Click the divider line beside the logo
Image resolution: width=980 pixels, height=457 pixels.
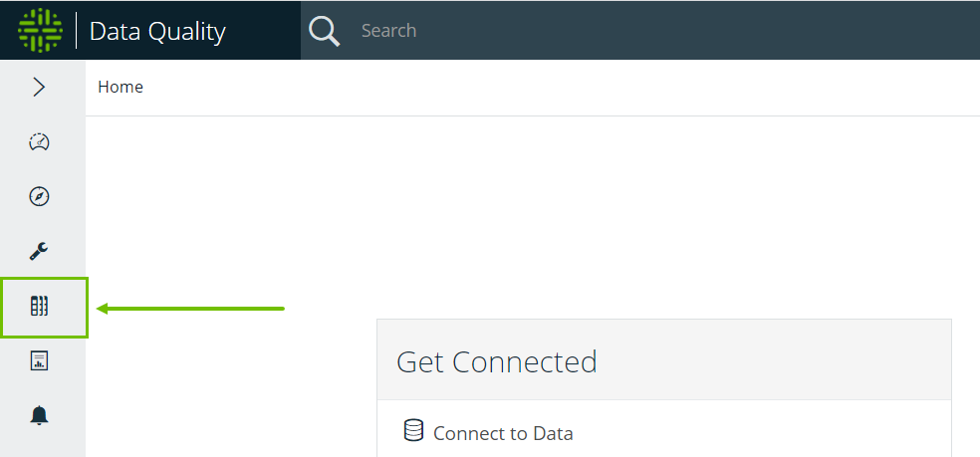pyautogui.click(x=77, y=31)
